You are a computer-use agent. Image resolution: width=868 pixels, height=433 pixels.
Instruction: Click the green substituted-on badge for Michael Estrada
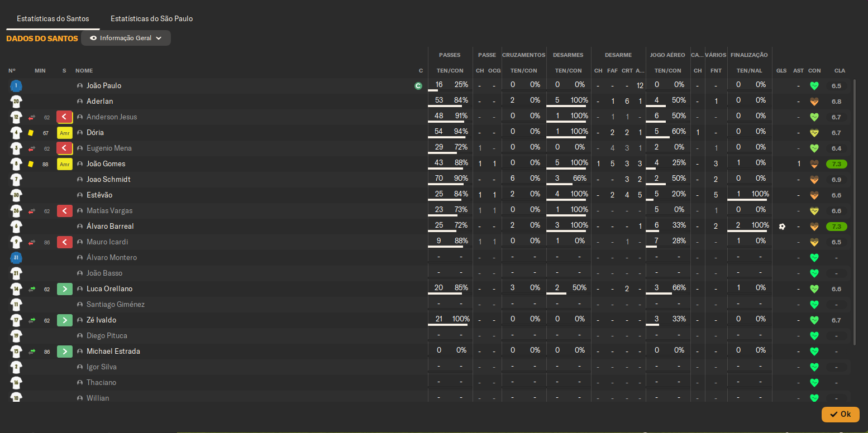[x=65, y=352]
